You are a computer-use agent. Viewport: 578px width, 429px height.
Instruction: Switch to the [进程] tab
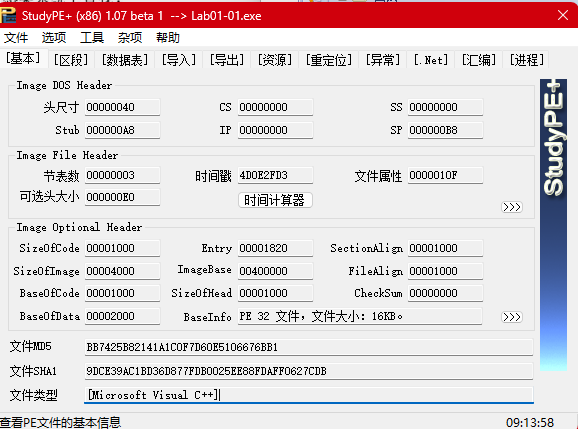pyautogui.click(x=527, y=60)
